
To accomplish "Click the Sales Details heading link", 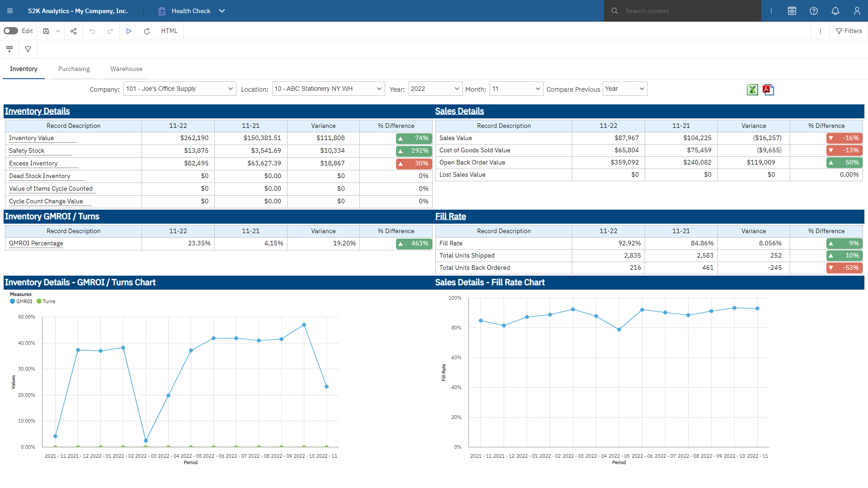I will click(x=459, y=111).
